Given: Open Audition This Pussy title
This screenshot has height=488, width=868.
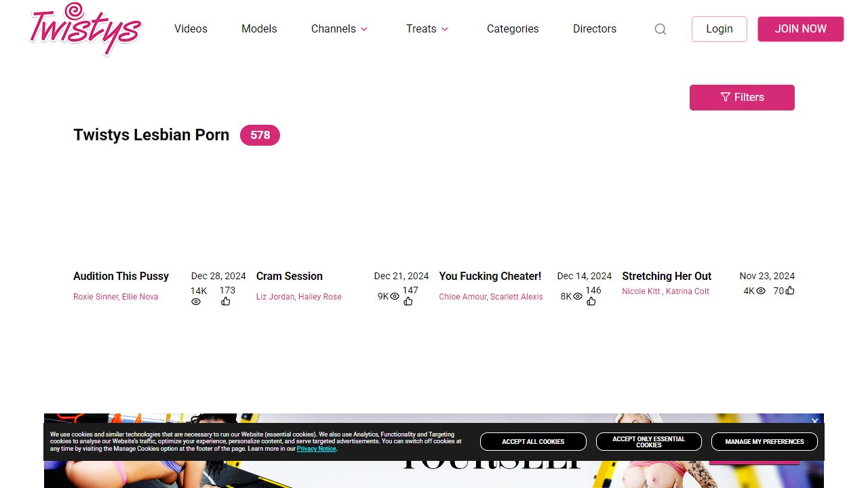Looking at the screenshot, I should click(121, 276).
